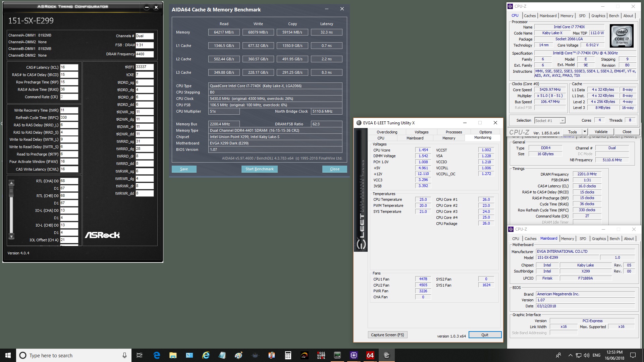Open the Calculator taskbar icon

pyautogui.click(x=288, y=355)
